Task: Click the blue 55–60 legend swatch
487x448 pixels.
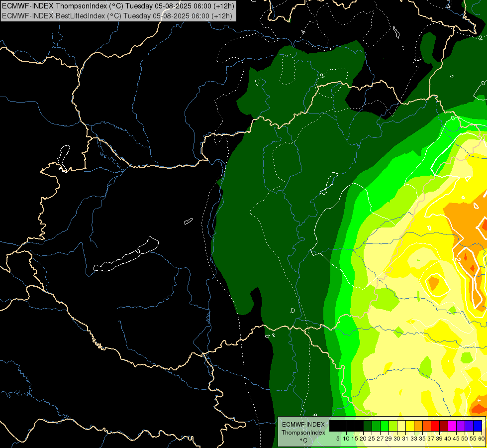Action: [478, 426]
